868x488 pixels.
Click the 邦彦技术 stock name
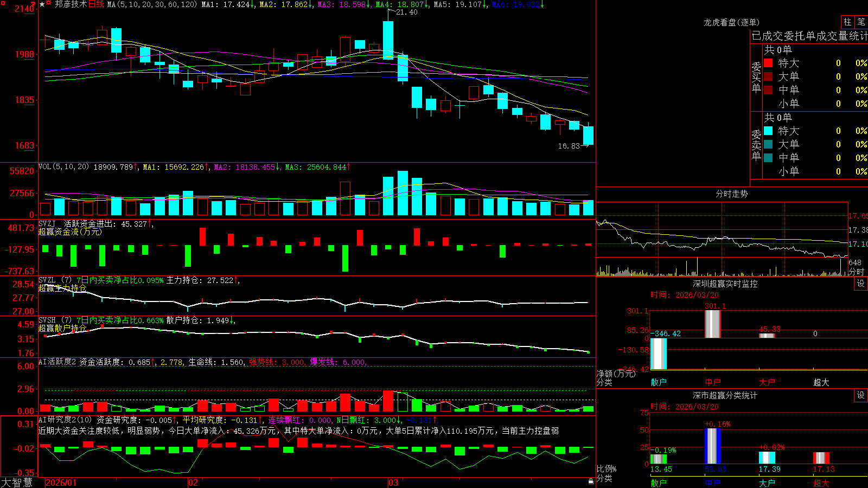click(x=71, y=4)
